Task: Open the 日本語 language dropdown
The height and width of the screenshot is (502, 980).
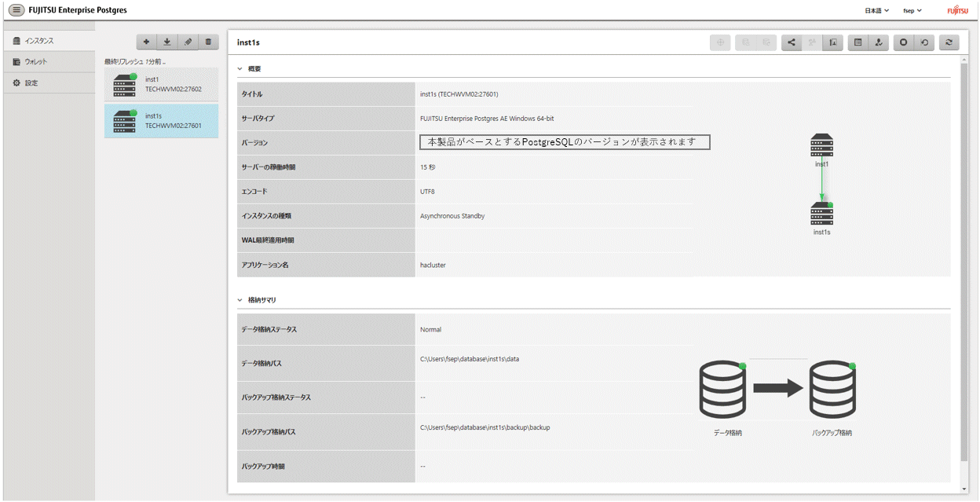Action: point(876,10)
